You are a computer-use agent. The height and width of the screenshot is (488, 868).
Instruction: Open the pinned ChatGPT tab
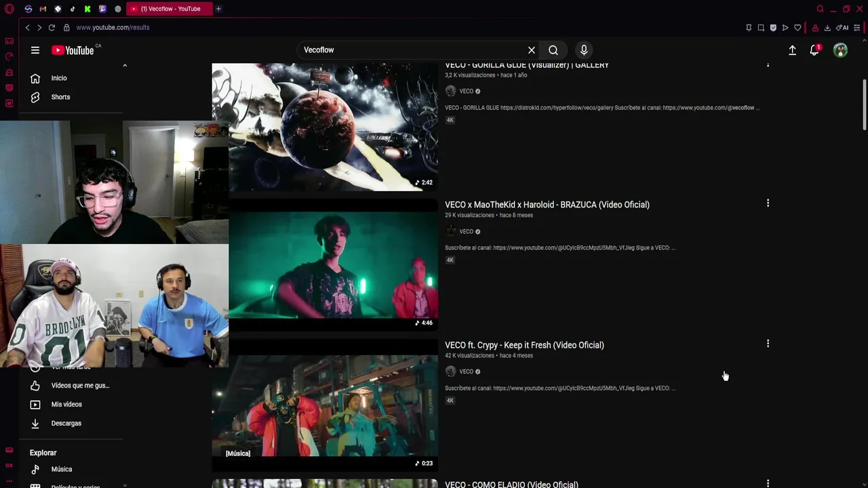(117, 9)
